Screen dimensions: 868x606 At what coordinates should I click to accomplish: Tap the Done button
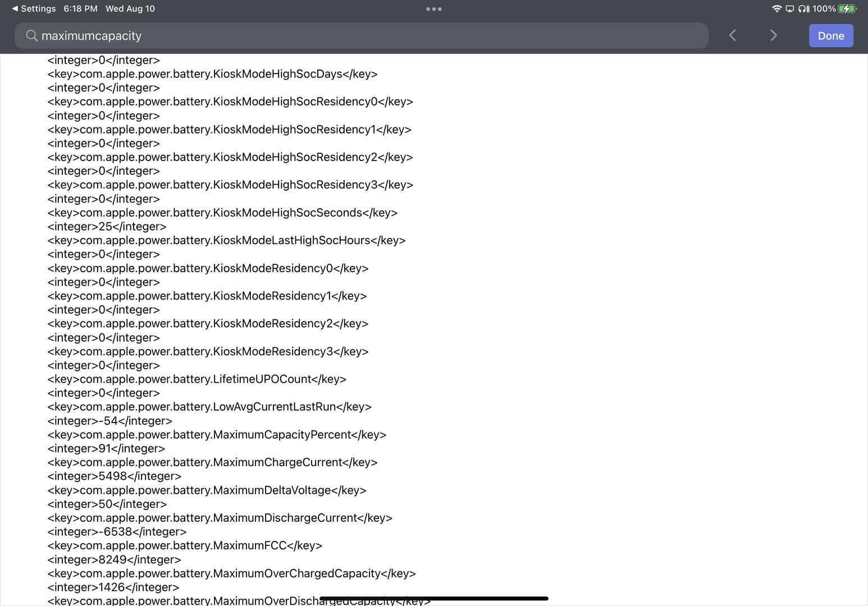tap(831, 36)
